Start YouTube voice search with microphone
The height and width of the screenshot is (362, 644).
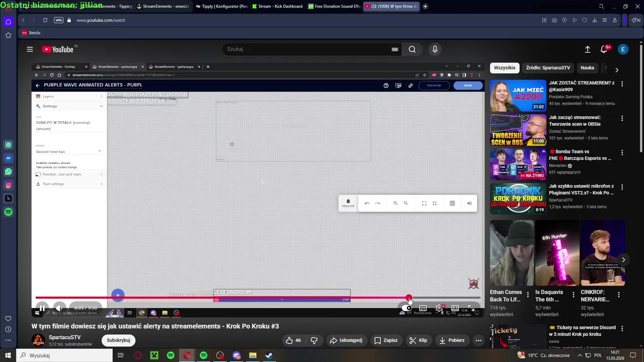(435, 49)
